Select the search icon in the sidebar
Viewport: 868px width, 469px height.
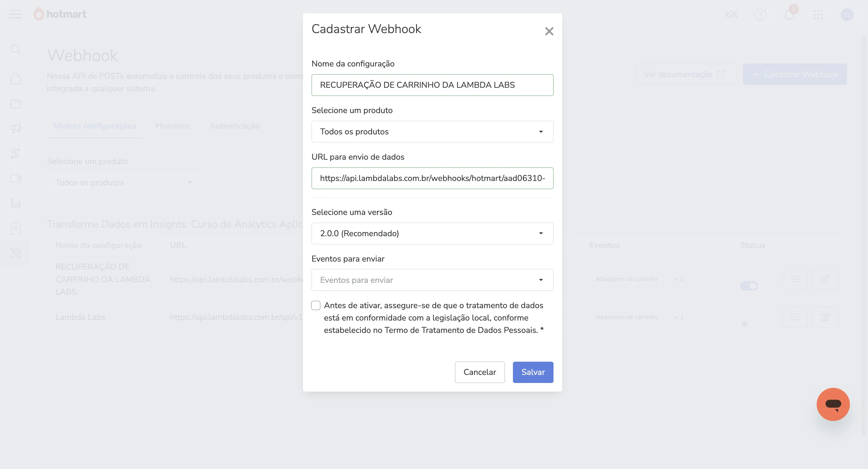pos(16,49)
